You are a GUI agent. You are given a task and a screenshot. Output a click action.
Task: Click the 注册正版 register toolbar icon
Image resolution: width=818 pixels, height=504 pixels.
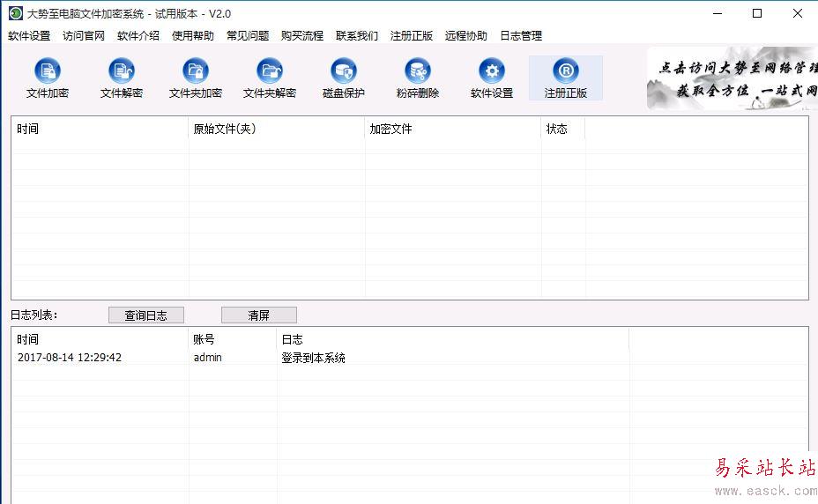566,78
